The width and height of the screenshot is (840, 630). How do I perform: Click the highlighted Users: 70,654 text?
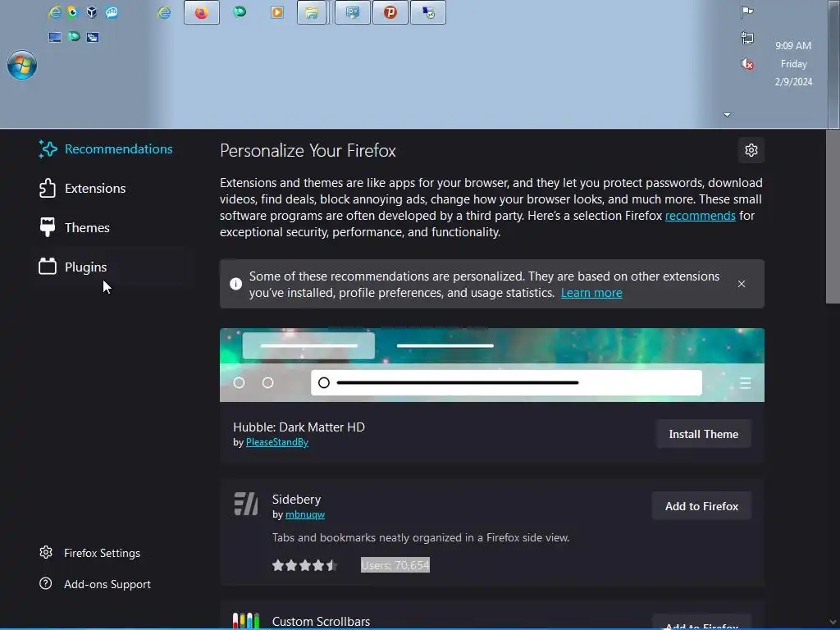point(395,565)
